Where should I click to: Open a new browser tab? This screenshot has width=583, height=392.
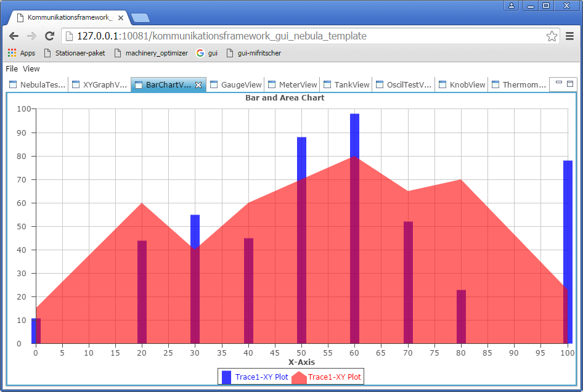click(x=141, y=18)
